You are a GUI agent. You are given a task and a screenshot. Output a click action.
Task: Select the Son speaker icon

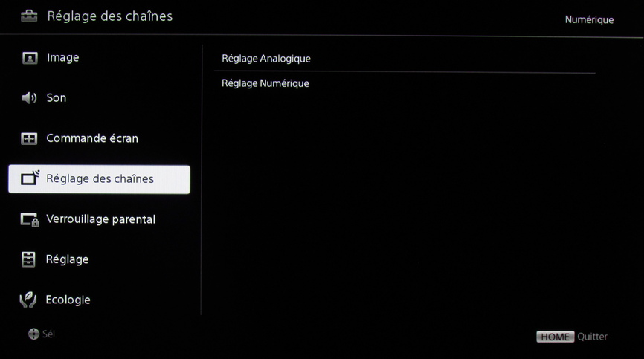29,97
